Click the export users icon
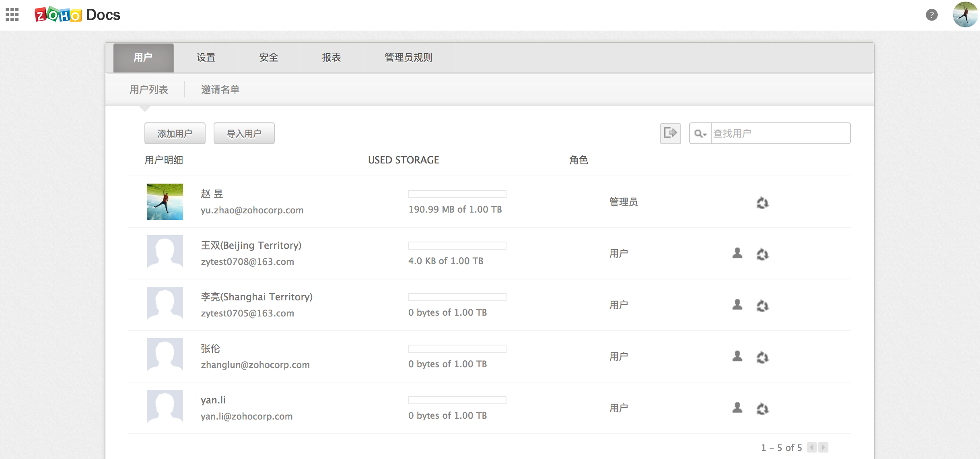This screenshot has height=459, width=980. pos(670,133)
